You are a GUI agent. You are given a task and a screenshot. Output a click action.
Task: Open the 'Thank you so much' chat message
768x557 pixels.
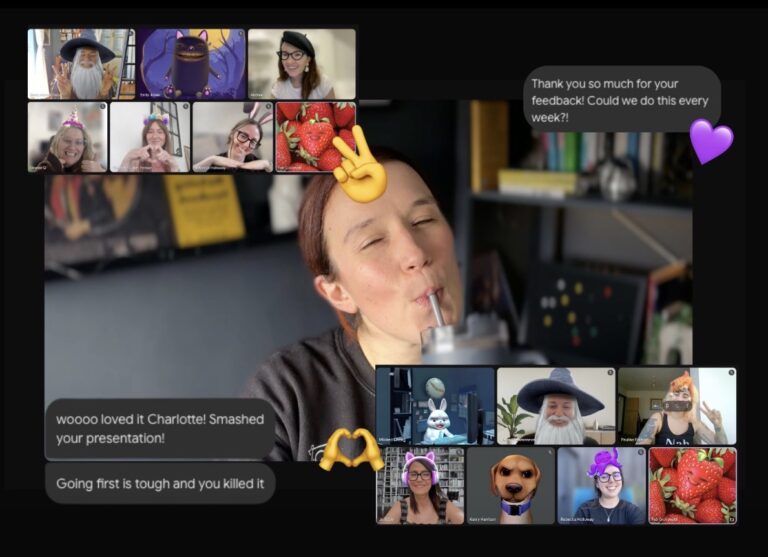(622, 100)
